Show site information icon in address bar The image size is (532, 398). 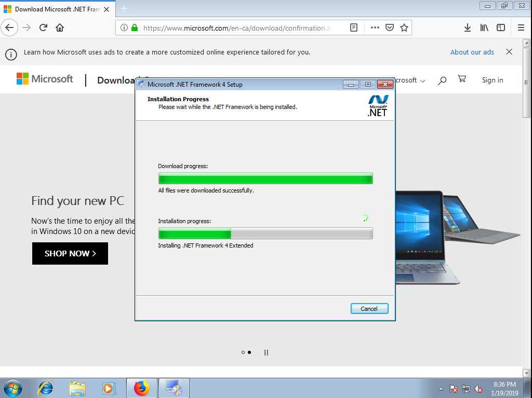124,28
